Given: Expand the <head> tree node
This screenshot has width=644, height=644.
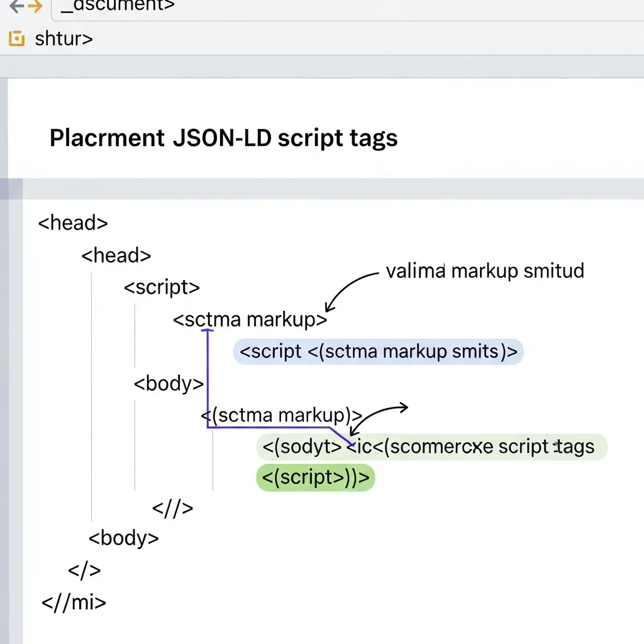Looking at the screenshot, I should pyautogui.click(x=72, y=223).
